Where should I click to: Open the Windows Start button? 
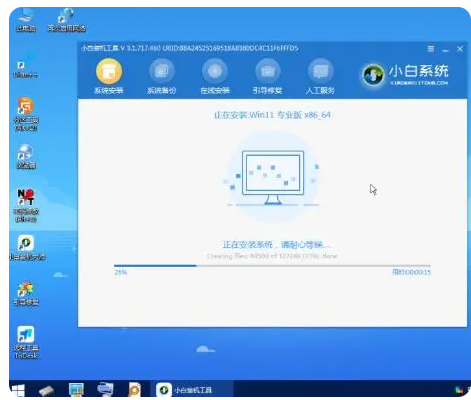pyautogui.click(x=18, y=390)
